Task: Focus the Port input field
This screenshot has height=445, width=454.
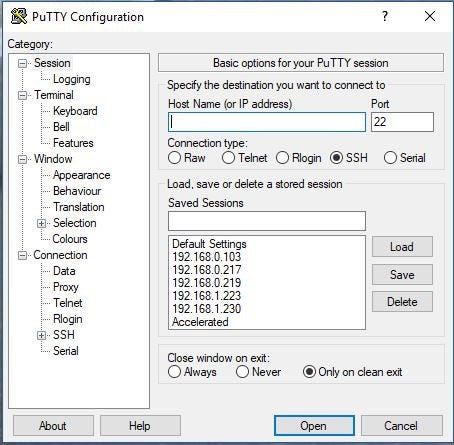Action: pyautogui.click(x=402, y=122)
